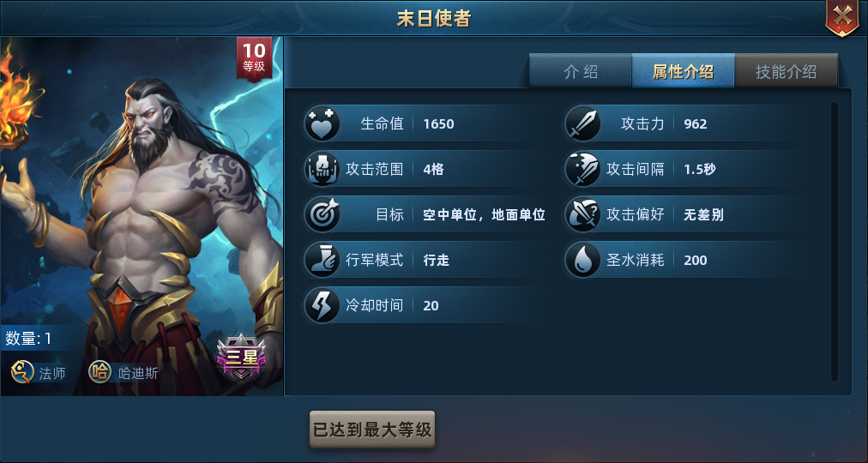868x463 pixels.
Task: Close the 末日使者 dialog
Action: click(842, 17)
